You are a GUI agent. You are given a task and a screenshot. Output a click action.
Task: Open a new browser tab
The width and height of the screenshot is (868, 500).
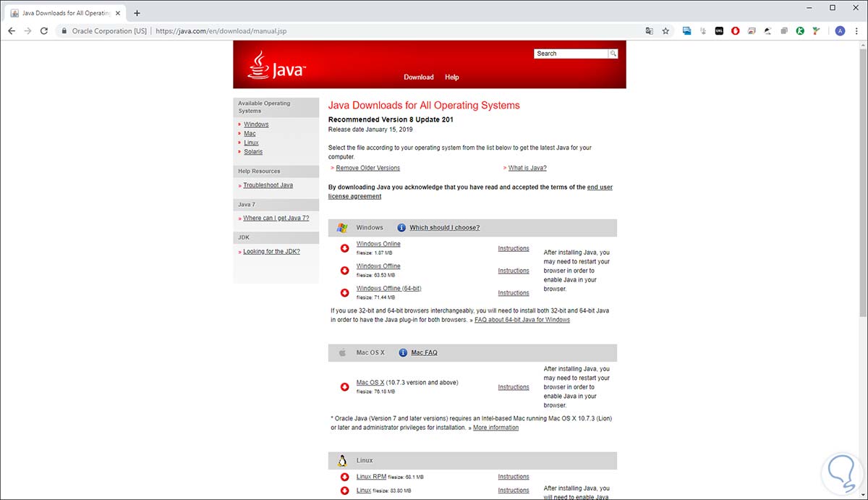tap(137, 13)
